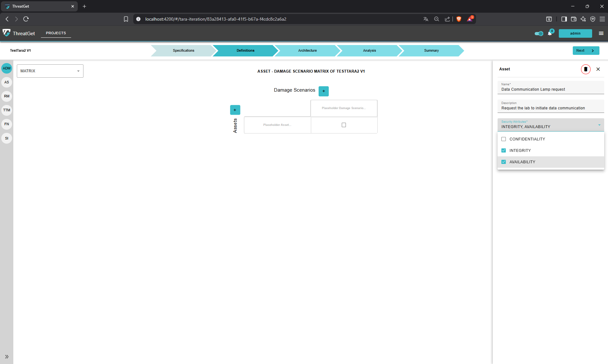Viewport: 608px width, 364px height.
Task: Delete the asset using trash icon
Action: tap(585, 69)
